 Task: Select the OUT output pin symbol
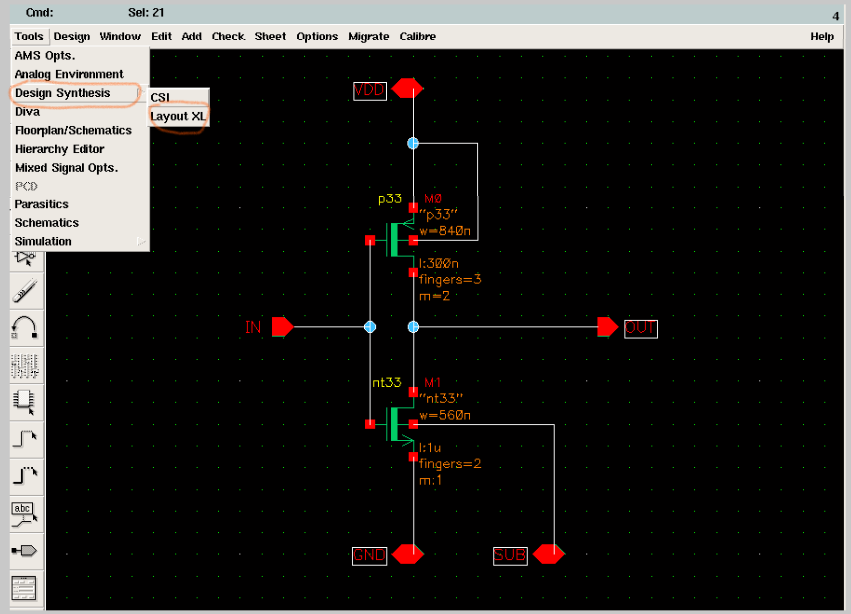click(608, 327)
